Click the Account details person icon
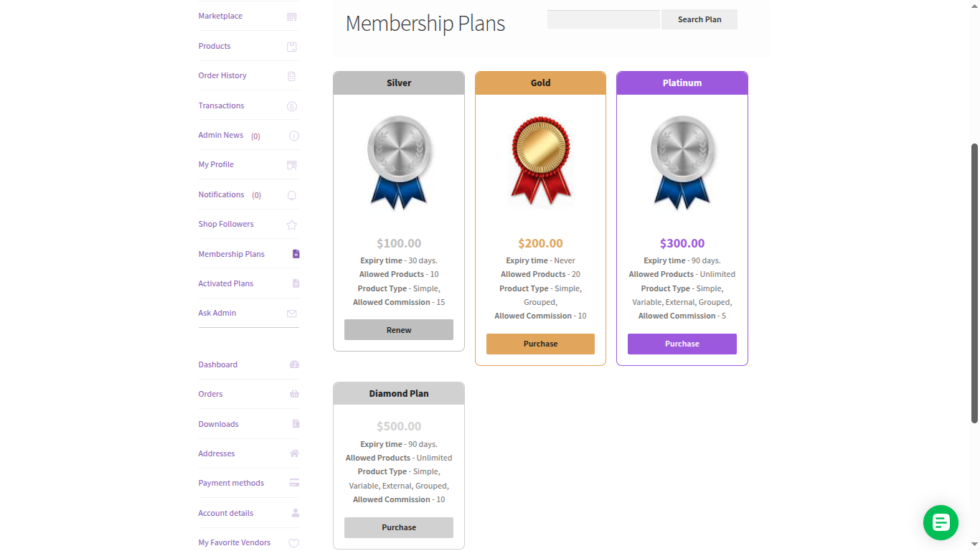The width and height of the screenshot is (980, 551). coord(294,512)
